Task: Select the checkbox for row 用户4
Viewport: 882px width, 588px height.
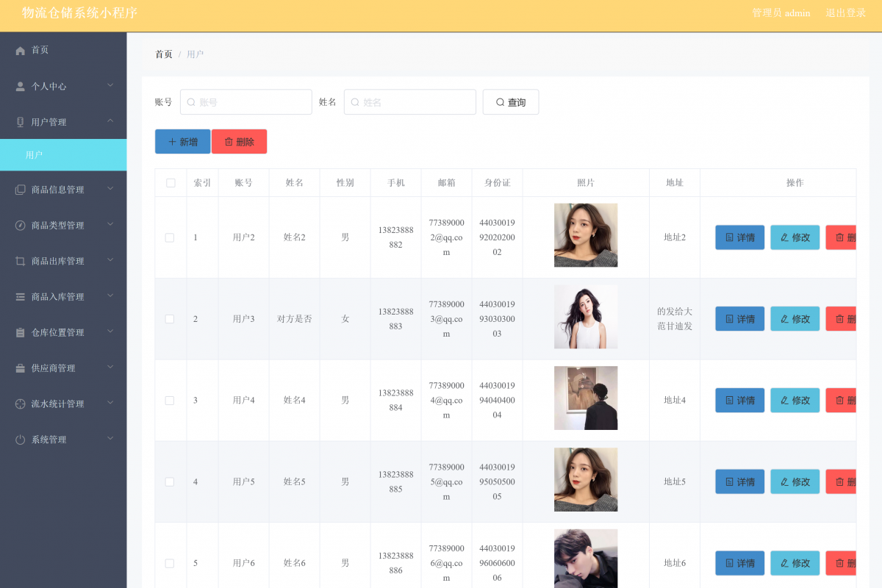Action: click(x=170, y=401)
